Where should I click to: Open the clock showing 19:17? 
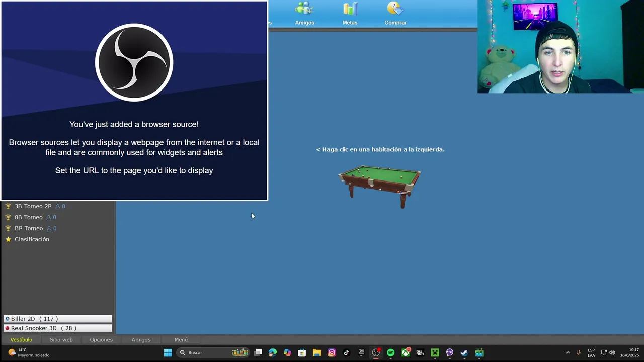(629, 353)
